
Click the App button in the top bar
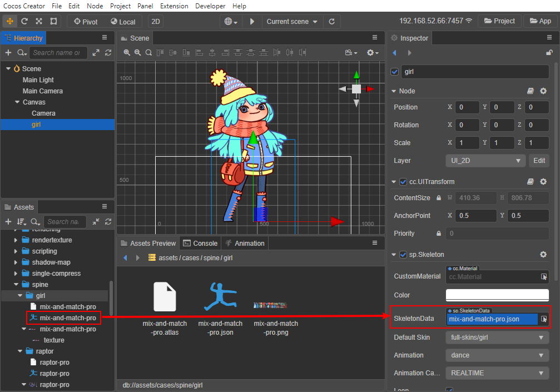click(x=541, y=21)
